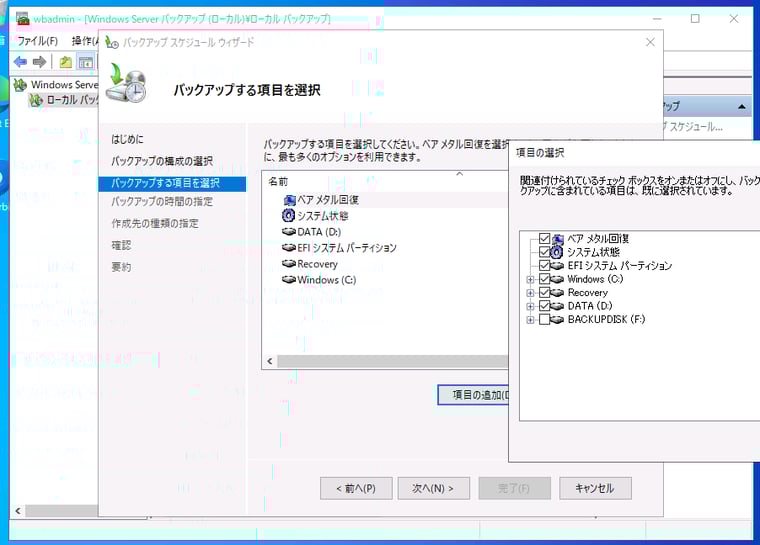Viewport: 760px width, 545px height.
Task: Click the Windows (C:) drive icon in name list
Action: point(289,280)
